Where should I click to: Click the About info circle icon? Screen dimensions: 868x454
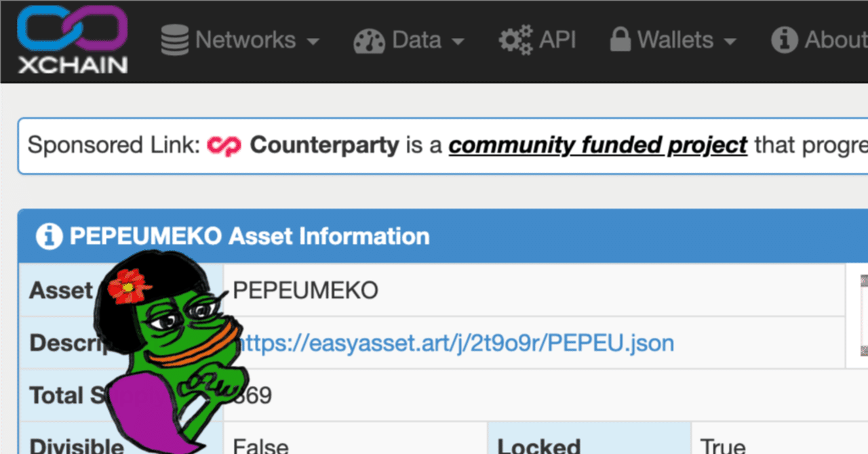click(x=784, y=40)
